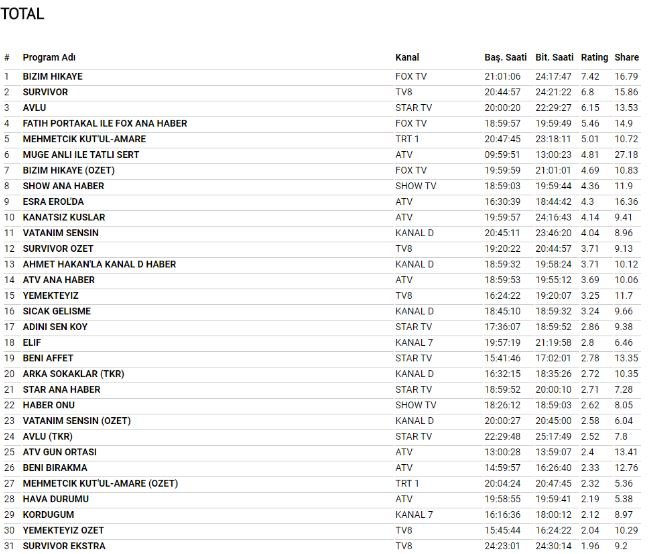Click MEHMETCIK KUT'UL-AMARE in row 5

84,139
